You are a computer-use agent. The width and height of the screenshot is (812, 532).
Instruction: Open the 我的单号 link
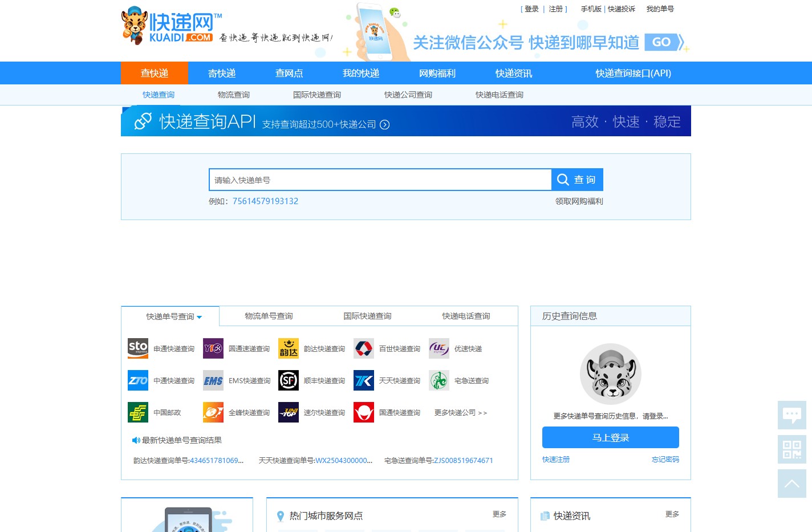pos(660,9)
